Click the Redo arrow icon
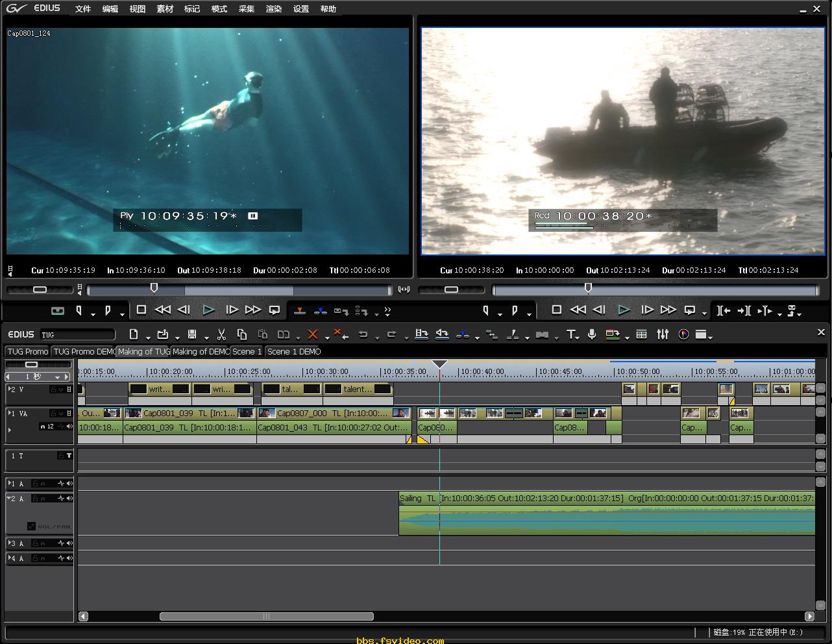This screenshot has height=644, width=832. [391, 334]
